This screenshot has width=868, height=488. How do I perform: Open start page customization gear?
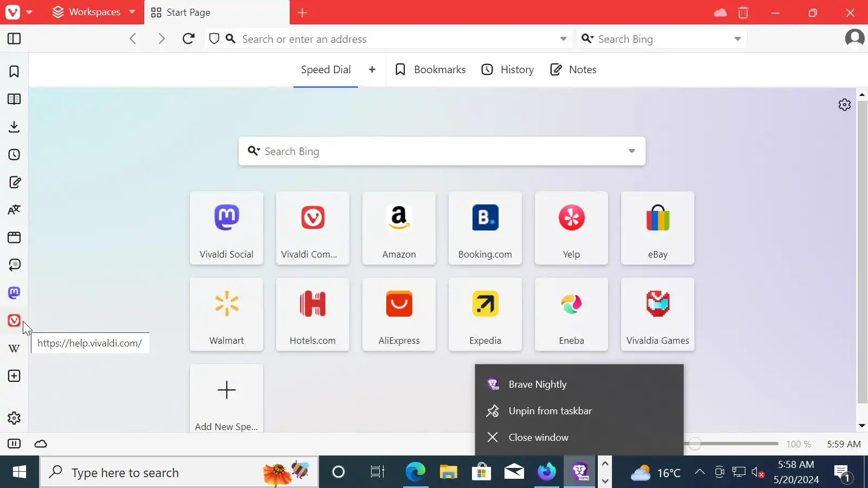845,105
